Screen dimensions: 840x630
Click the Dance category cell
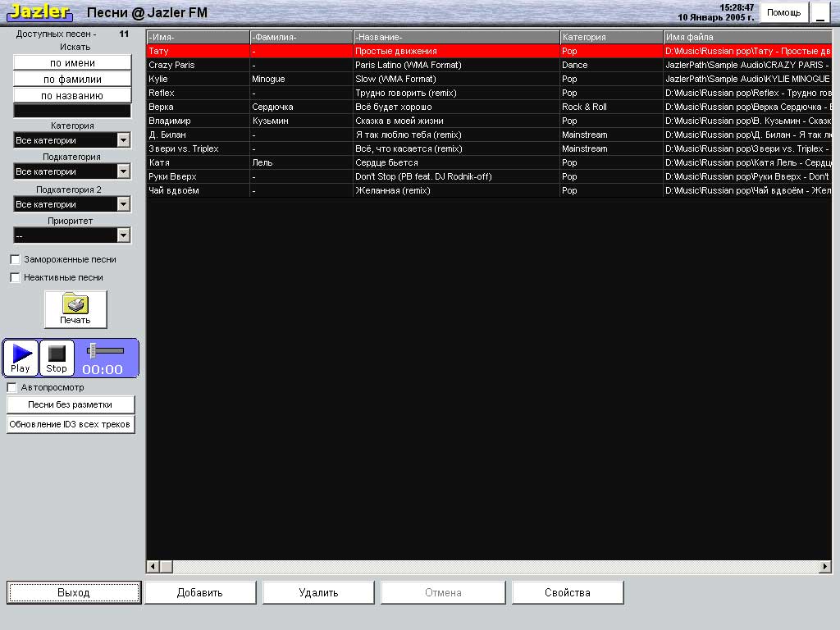point(611,65)
